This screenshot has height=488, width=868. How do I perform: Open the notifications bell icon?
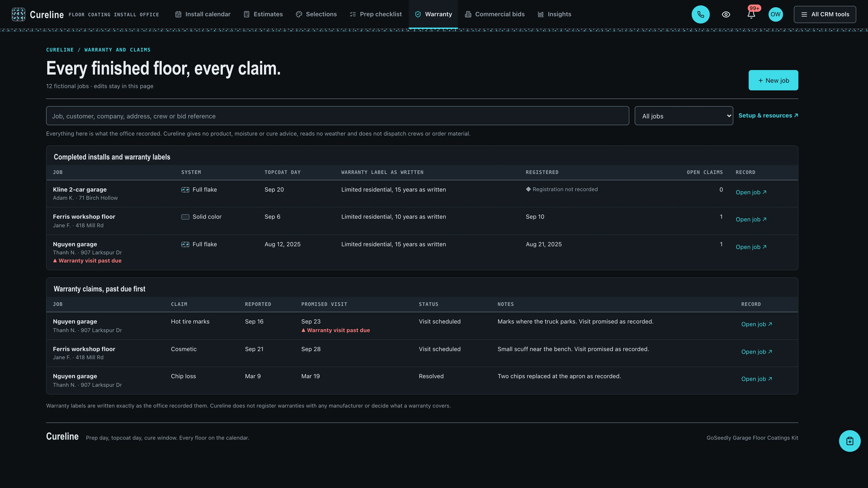[751, 14]
